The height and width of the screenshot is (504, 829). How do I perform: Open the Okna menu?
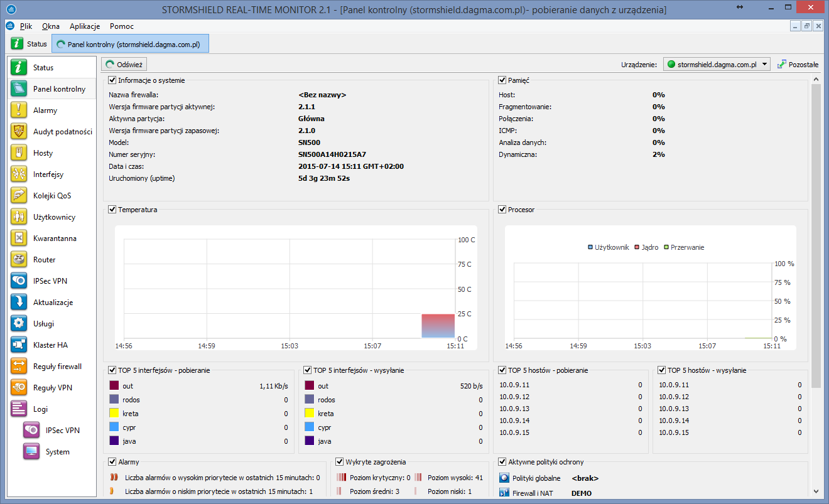tap(51, 26)
